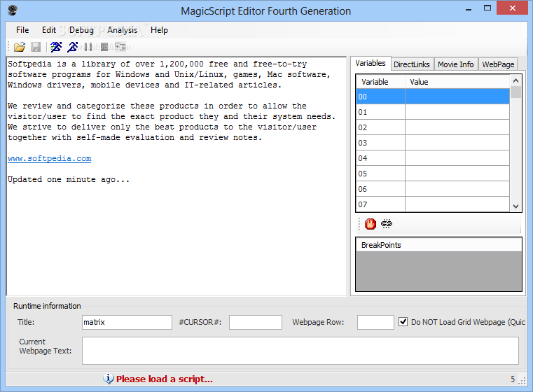Close the MagicScript Editor window
The width and height of the screenshot is (533, 392).
[512, 8]
